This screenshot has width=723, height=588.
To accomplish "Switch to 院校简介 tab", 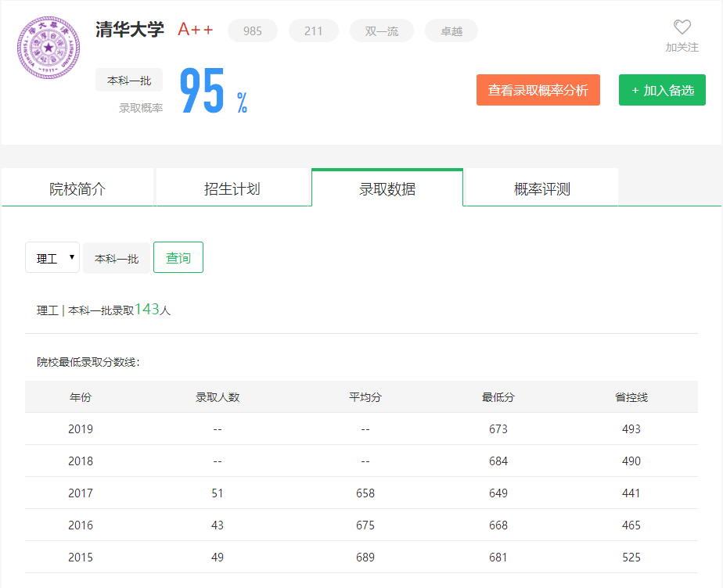I will 77,188.
